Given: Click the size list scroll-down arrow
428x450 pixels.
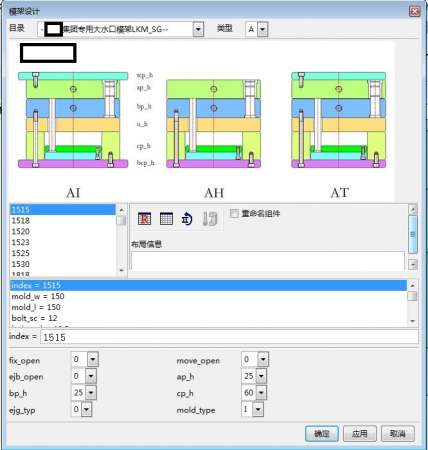Looking at the screenshot, I should click(121, 270).
